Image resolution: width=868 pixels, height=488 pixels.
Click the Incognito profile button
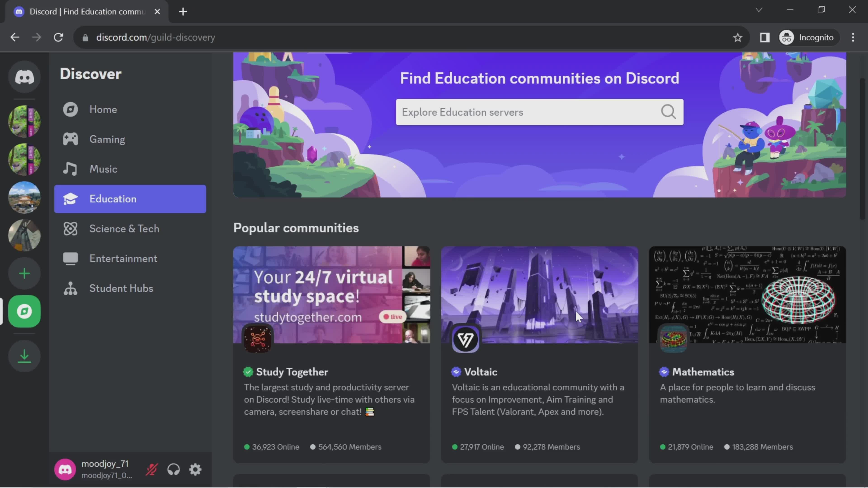[x=808, y=38]
